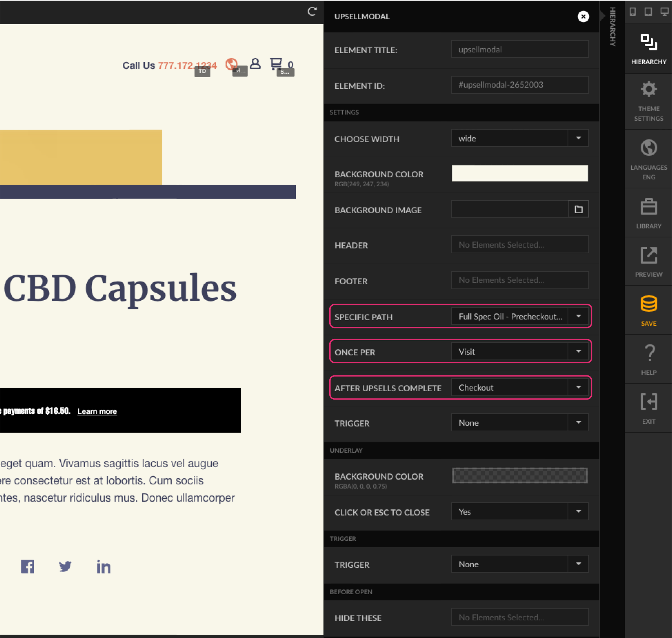Click the Hide These elements field
This screenshot has height=638, width=672.
(x=520, y=617)
